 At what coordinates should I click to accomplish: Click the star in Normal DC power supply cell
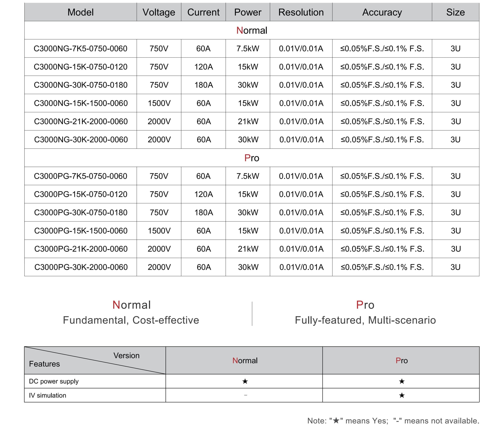245,381
